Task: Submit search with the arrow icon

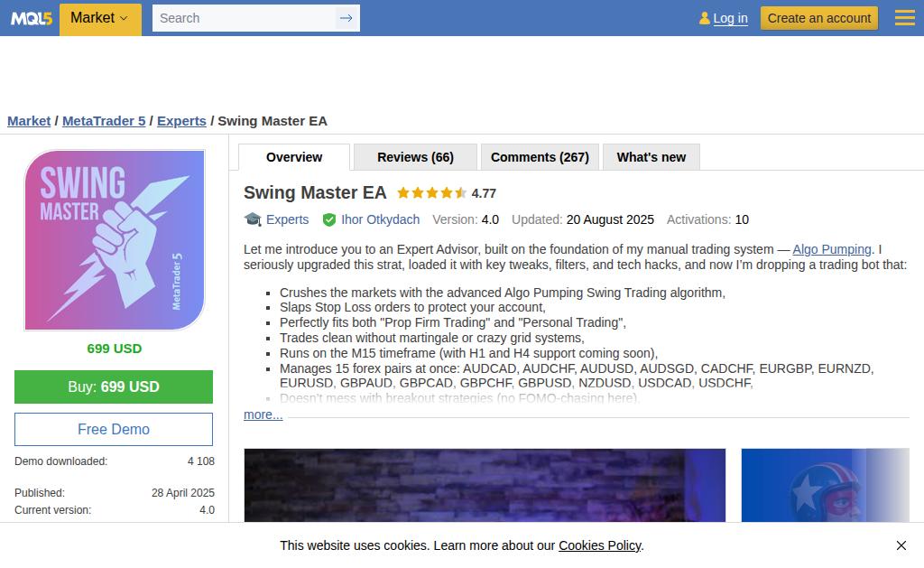Action: click(346, 18)
